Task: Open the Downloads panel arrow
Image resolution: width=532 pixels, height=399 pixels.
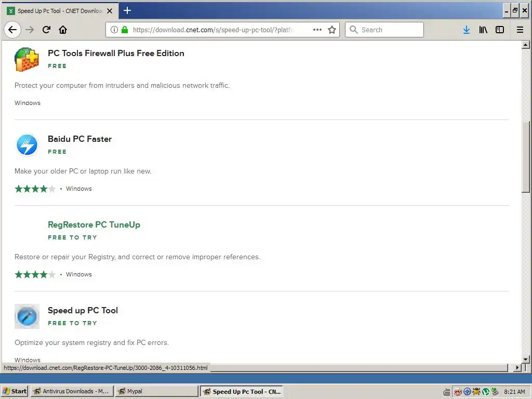Action: pos(467,30)
